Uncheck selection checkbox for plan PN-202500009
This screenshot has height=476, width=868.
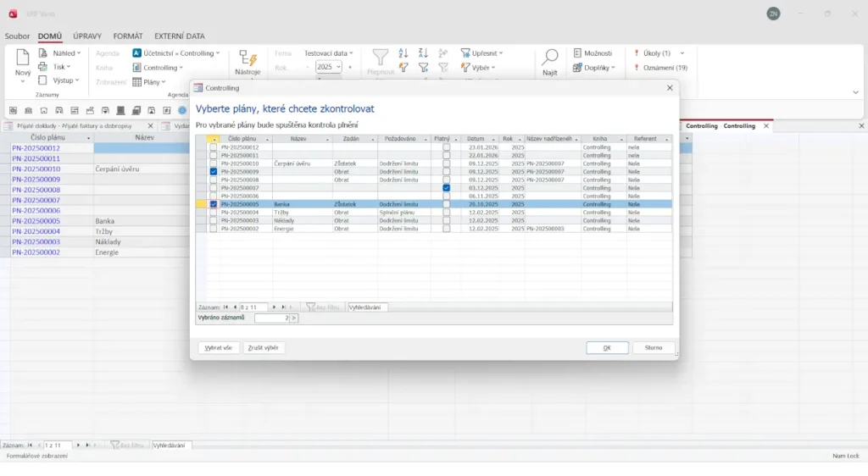[x=214, y=171]
